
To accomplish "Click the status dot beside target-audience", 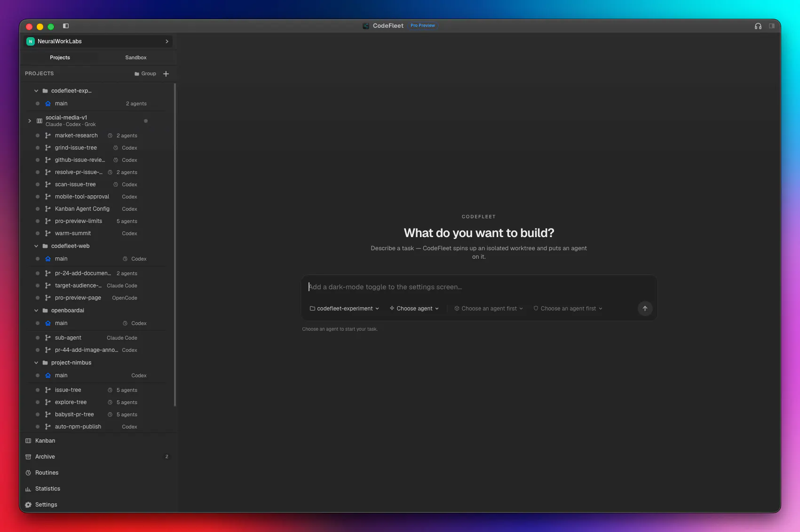I will click(38, 286).
